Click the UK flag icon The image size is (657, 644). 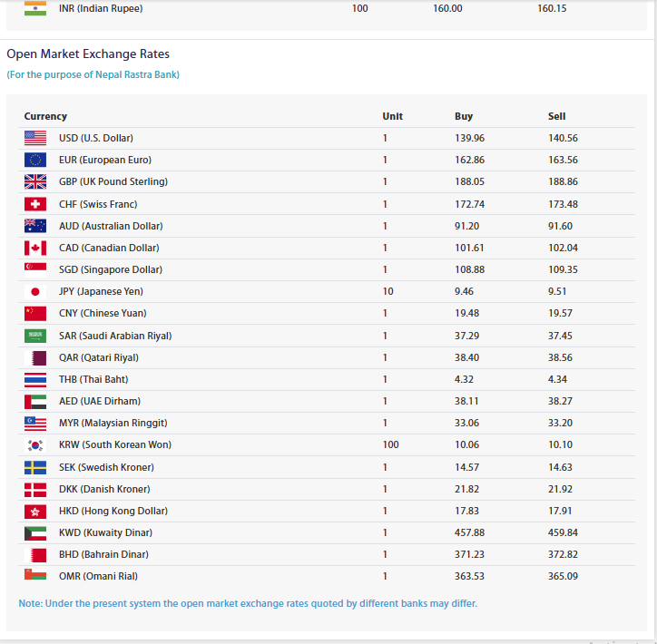click(x=35, y=181)
